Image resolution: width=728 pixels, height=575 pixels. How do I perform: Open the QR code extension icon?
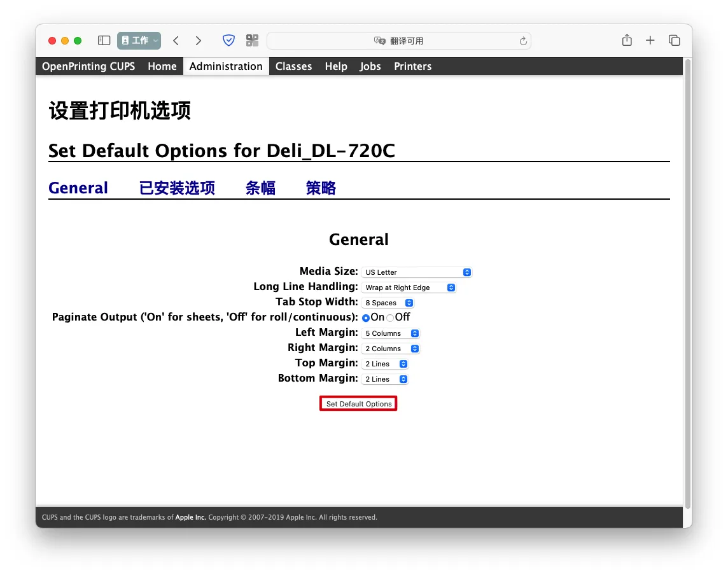[253, 41]
